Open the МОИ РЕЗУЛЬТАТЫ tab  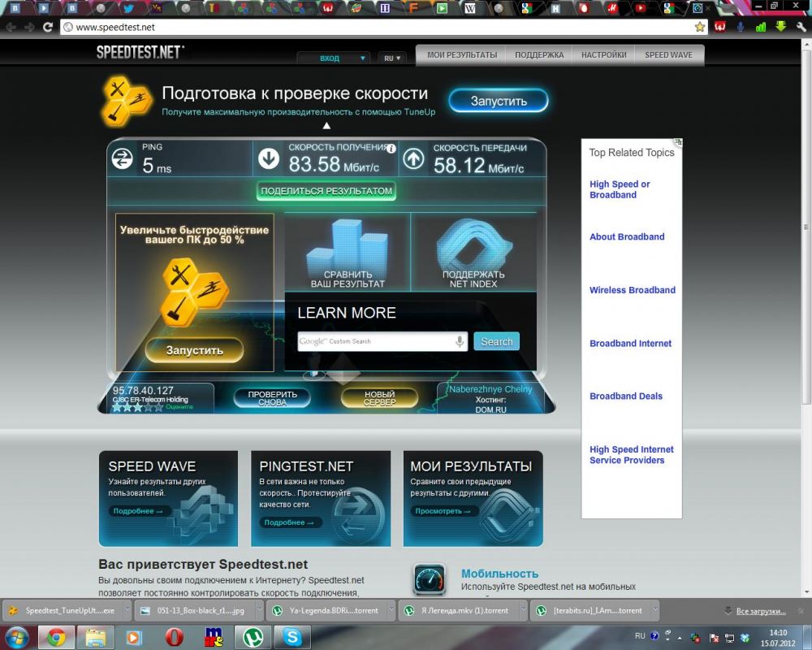pyautogui.click(x=462, y=55)
